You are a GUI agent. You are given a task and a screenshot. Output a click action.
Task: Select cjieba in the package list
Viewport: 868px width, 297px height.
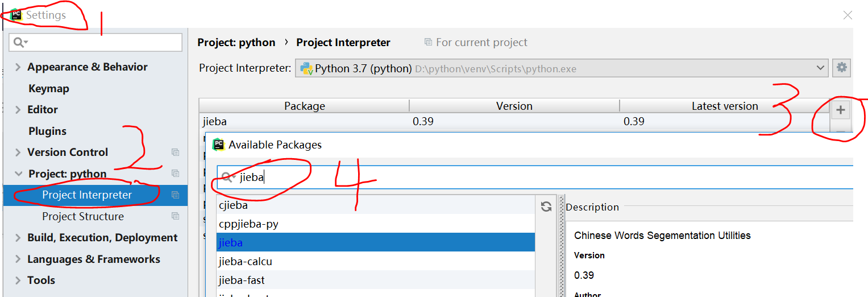click(376, 205)
